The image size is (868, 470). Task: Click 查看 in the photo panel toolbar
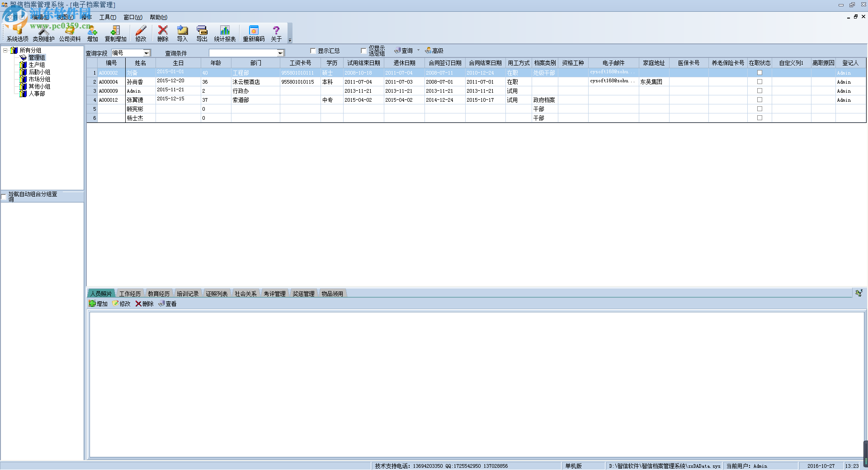click(x=167, y=304)
